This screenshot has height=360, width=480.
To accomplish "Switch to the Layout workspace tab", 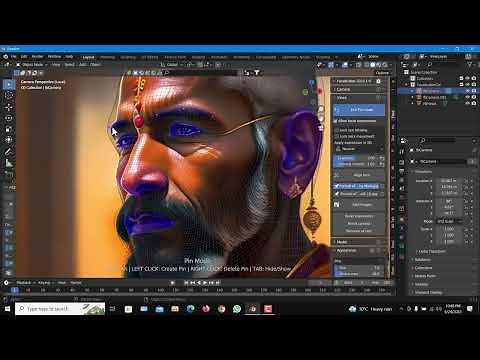I will point(88,57).
